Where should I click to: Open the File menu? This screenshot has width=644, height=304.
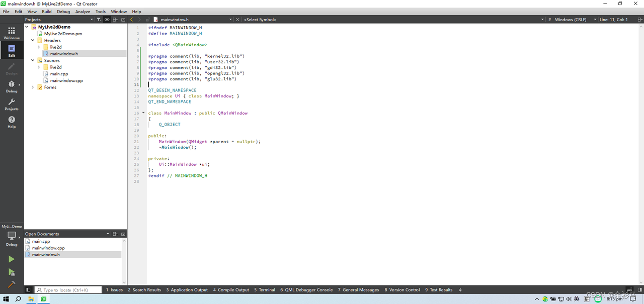pos(6,12)
